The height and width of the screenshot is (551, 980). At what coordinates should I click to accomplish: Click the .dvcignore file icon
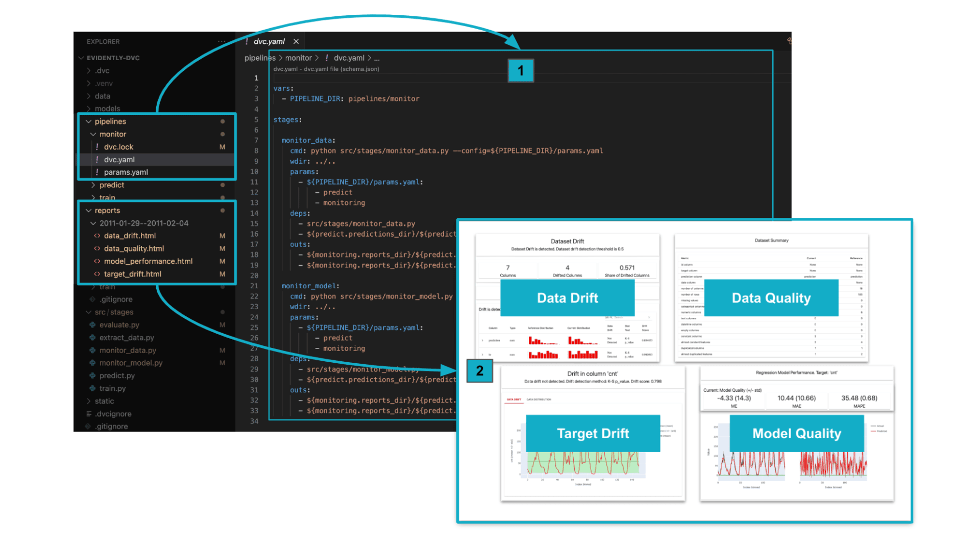[89, 414]
